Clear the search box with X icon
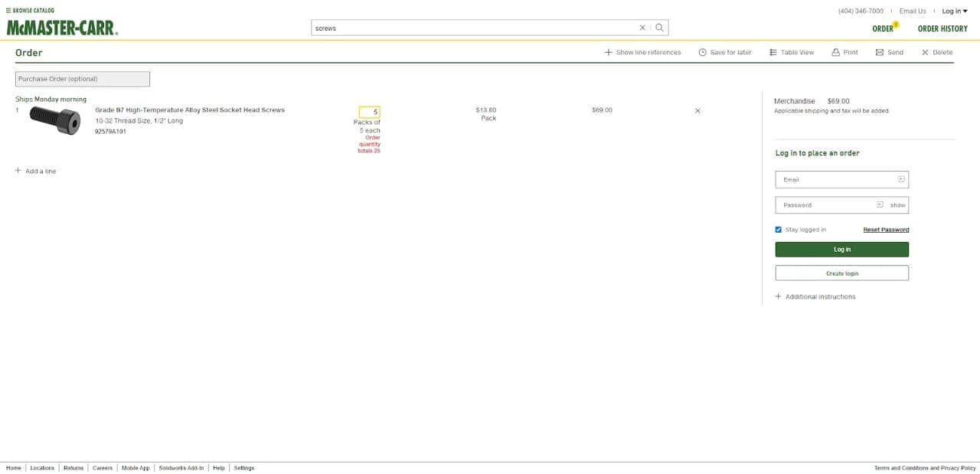980x474 pixels. pyautogui.click(x=642, y=28)
